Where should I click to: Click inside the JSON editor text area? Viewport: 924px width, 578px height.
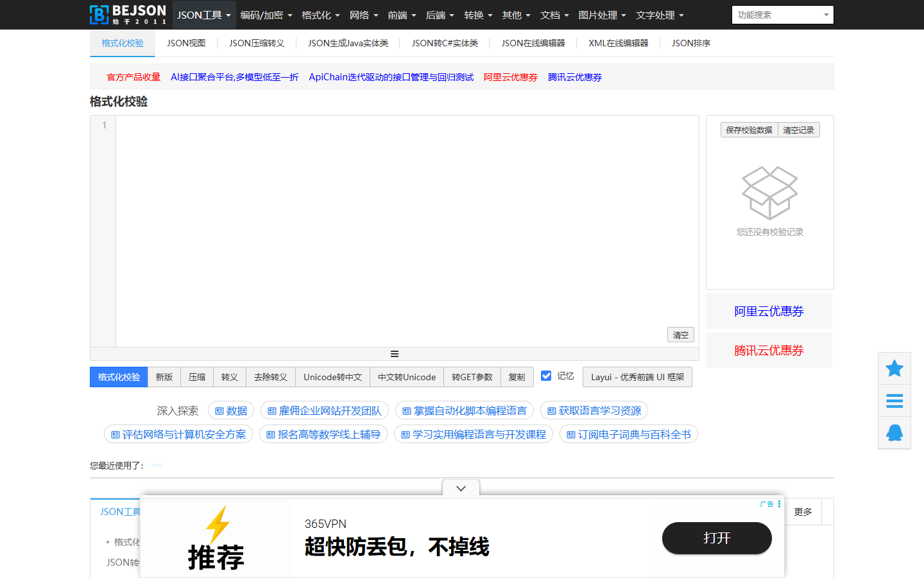[407, 231]
